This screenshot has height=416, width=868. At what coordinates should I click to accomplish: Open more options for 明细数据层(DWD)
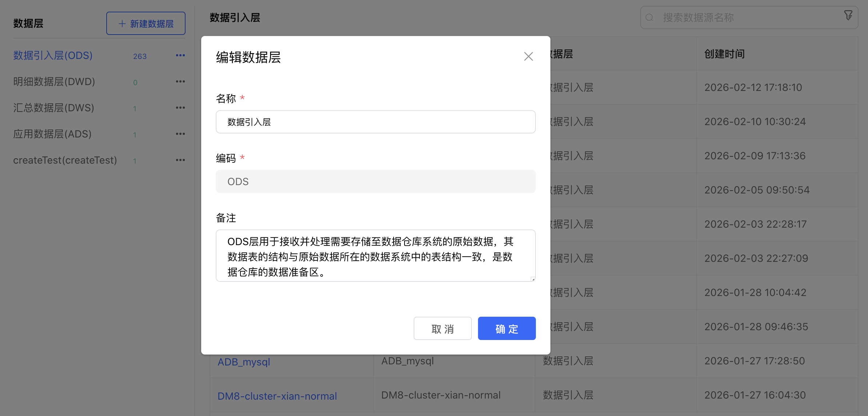pos(180,81)
